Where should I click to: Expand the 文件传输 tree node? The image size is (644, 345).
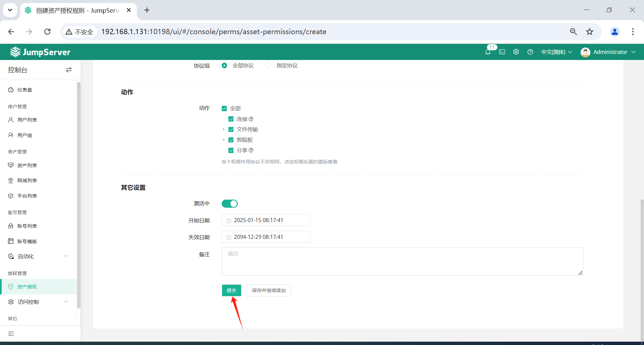(x=224, y=129)
